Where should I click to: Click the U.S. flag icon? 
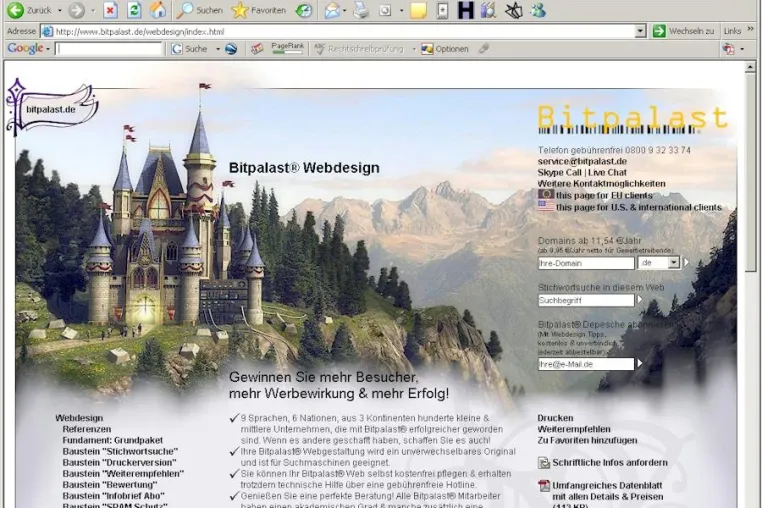pos(546,206)
